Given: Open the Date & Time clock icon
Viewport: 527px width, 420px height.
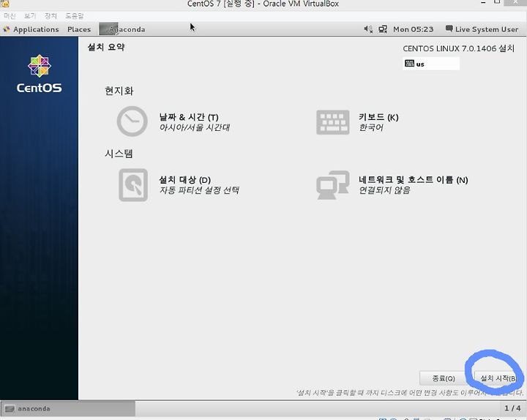Looking at the screenshot, I should [132, 121].
